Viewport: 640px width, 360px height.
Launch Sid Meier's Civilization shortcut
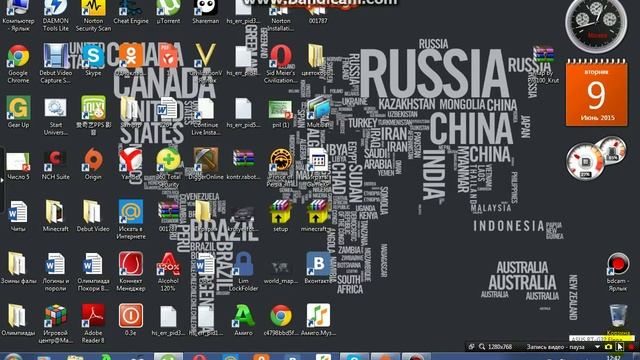(280, 64)
